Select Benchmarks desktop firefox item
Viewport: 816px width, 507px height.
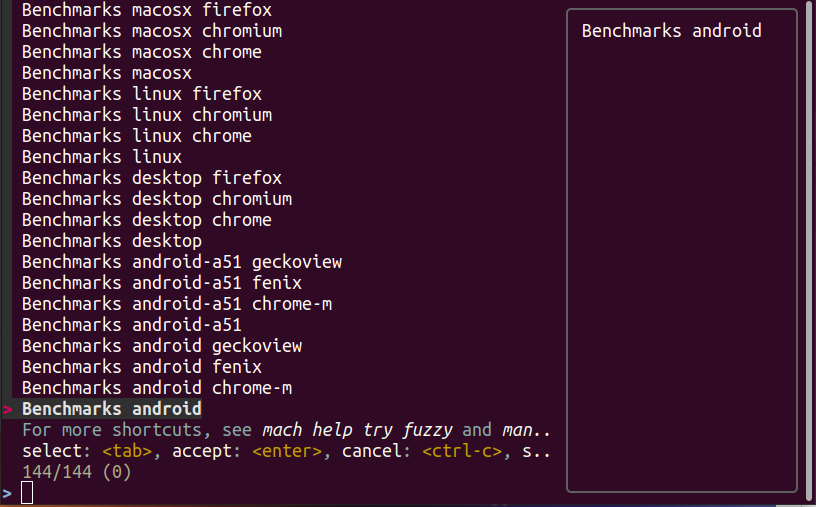(x=151, y=178)
